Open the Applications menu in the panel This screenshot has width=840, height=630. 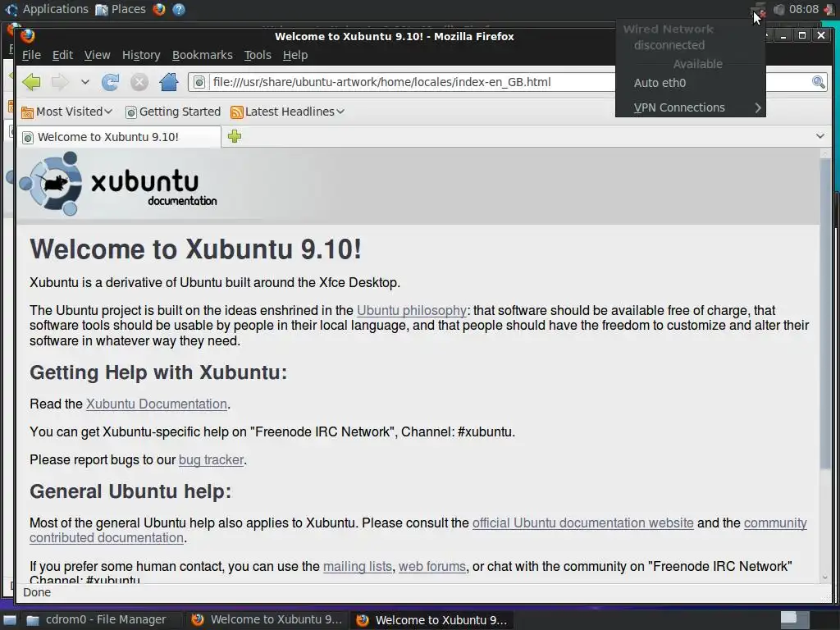click(47, 9)
